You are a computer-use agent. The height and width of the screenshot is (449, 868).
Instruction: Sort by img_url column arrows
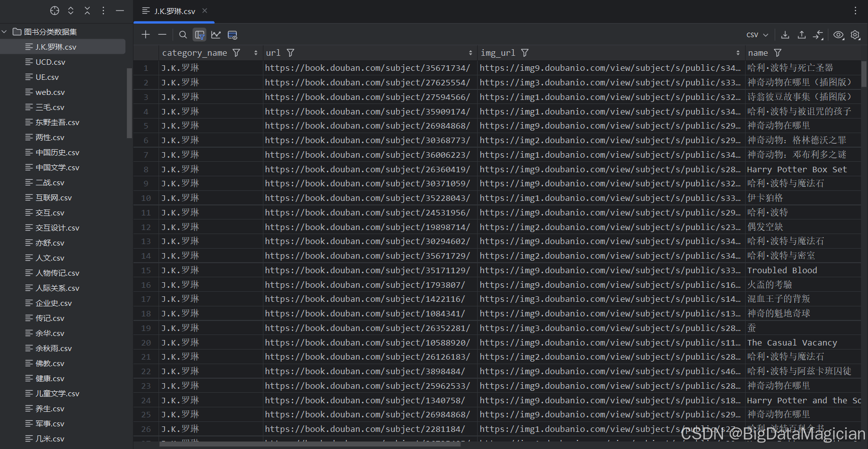click(x=738, y=53)
